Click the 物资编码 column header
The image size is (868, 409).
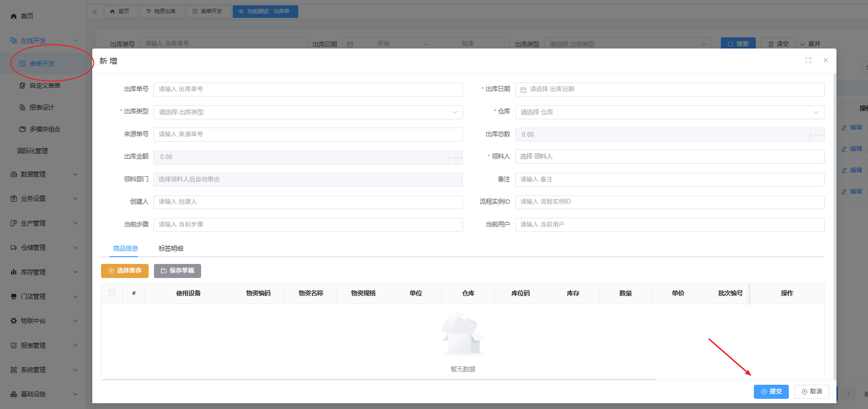258,293
